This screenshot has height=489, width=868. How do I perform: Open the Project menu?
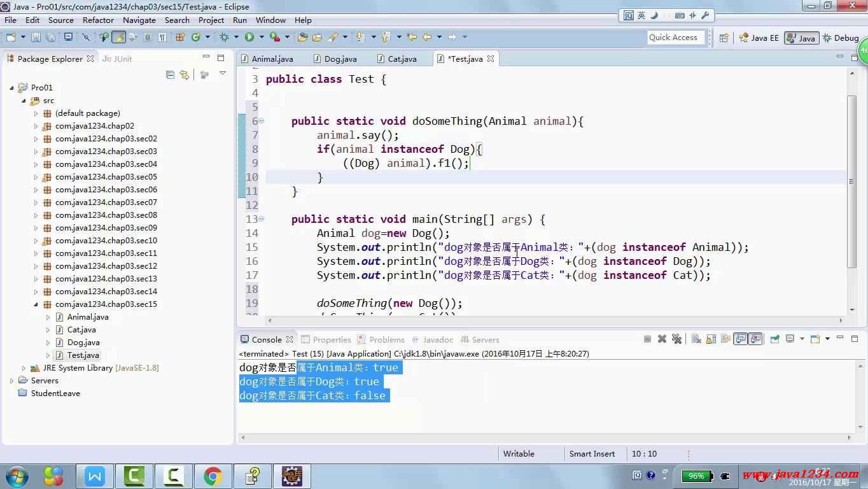coord(211,20)
